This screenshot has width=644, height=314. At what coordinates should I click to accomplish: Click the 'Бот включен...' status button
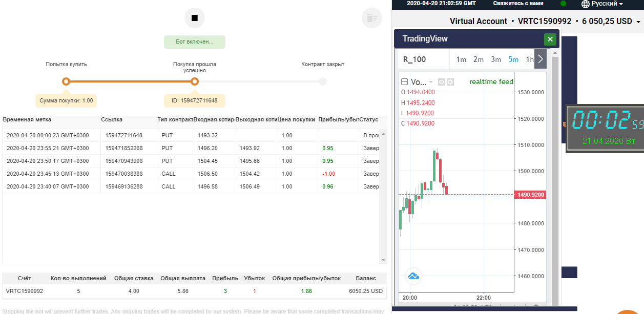click(194, 41)
